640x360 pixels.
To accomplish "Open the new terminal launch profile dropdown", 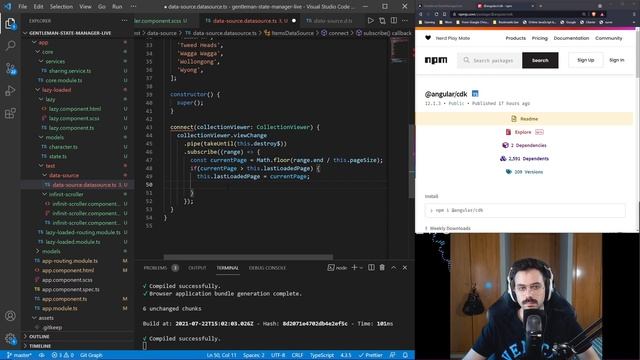I will coord(361,268).
